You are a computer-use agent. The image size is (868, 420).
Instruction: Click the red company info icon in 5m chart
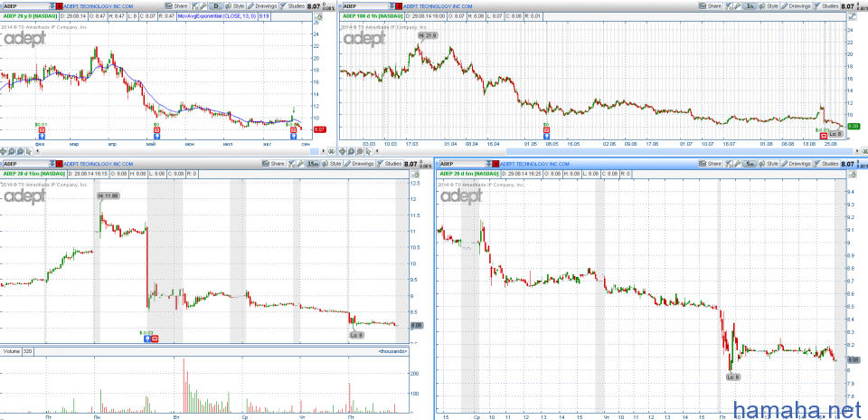(x=495, y=164)
